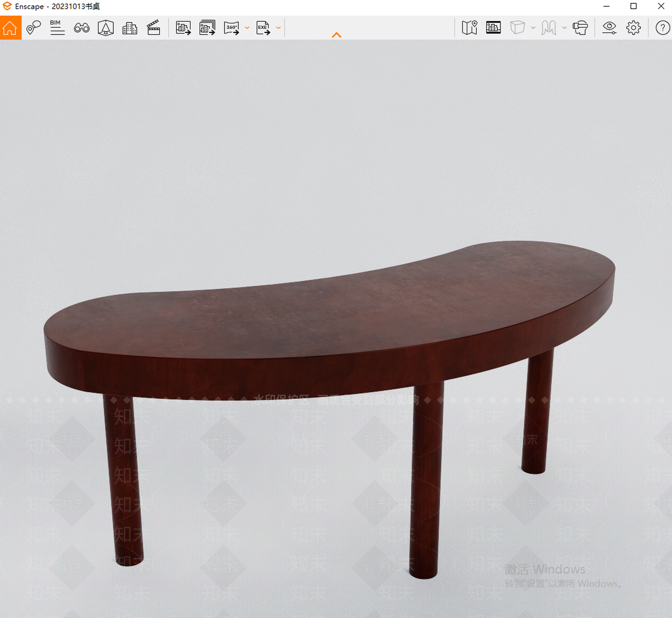This screenshot has width=672, height=618.
Task: Toggle the Safe Frame icon
Action: [x=106, y=28]
